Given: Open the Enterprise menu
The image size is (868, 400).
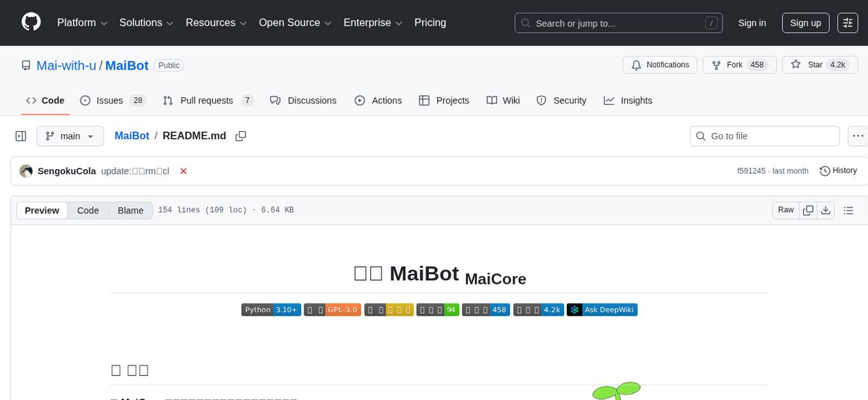Looking at the screenshot, I should pyautogui.click(x=373, y=22).
